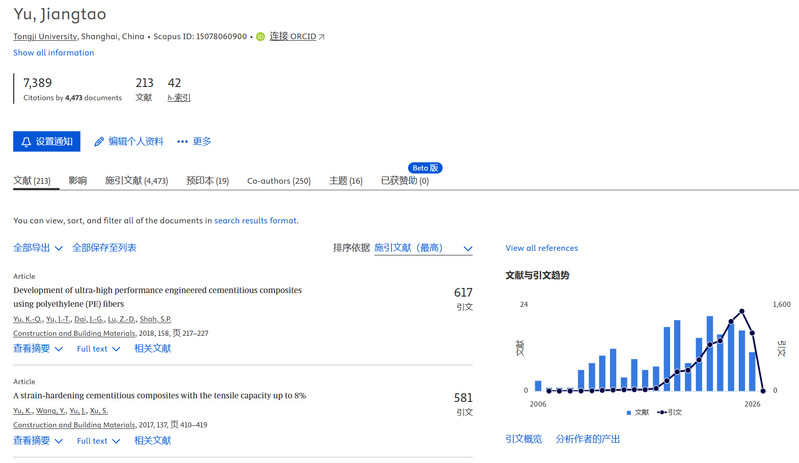Switch to the 已获赞助 (0) tab
799x463 pixels.
[x=405, y=181]
